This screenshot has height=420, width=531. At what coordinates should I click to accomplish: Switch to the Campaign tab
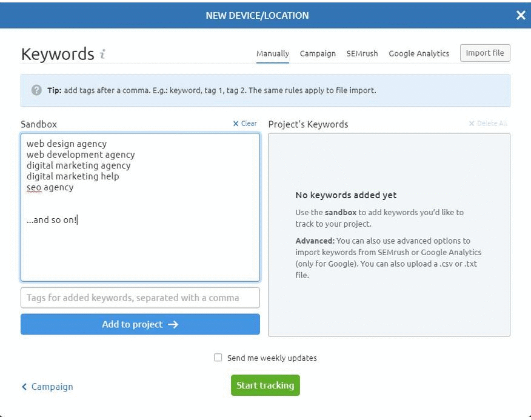[x=318, y=53]
